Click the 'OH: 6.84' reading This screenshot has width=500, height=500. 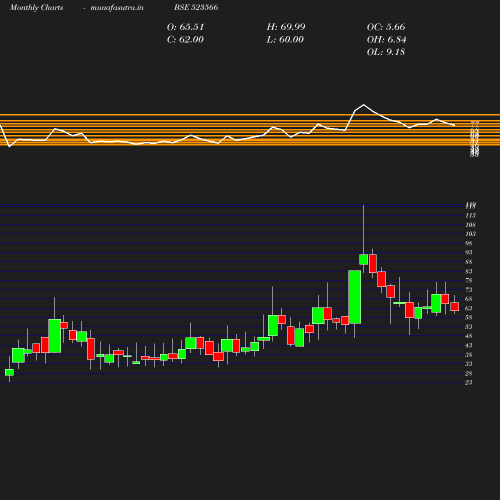coord(387,40)
